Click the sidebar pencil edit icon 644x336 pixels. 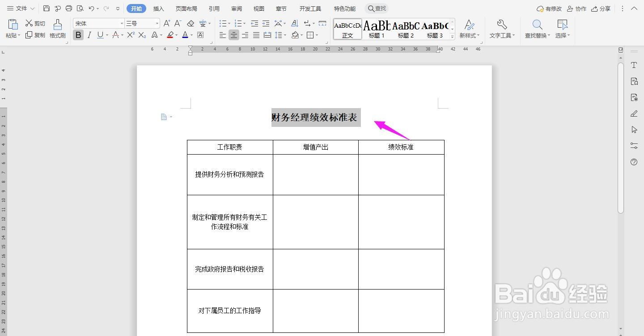[634, 113]
